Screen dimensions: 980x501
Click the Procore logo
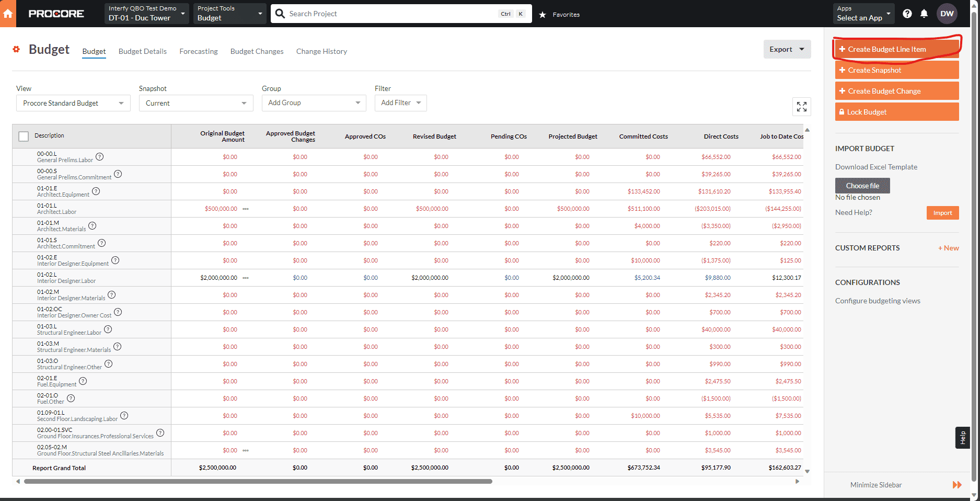click(x=56, y=14)
